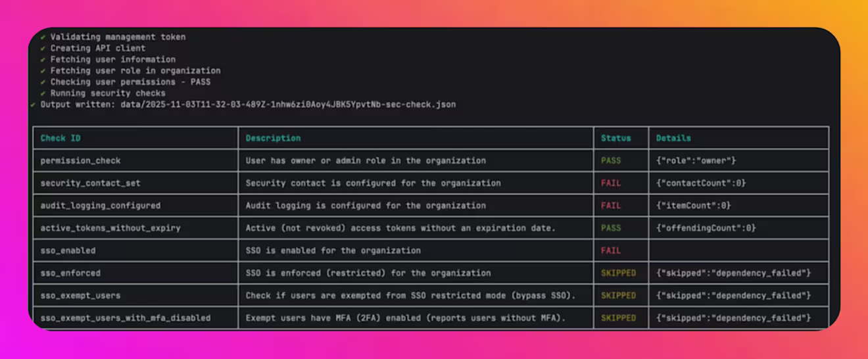This screenshot has height=359, width=868.
Task: Select 'sso_exempt_users_with_mfa_disabled' cell
Action: (x=135, y=318)
